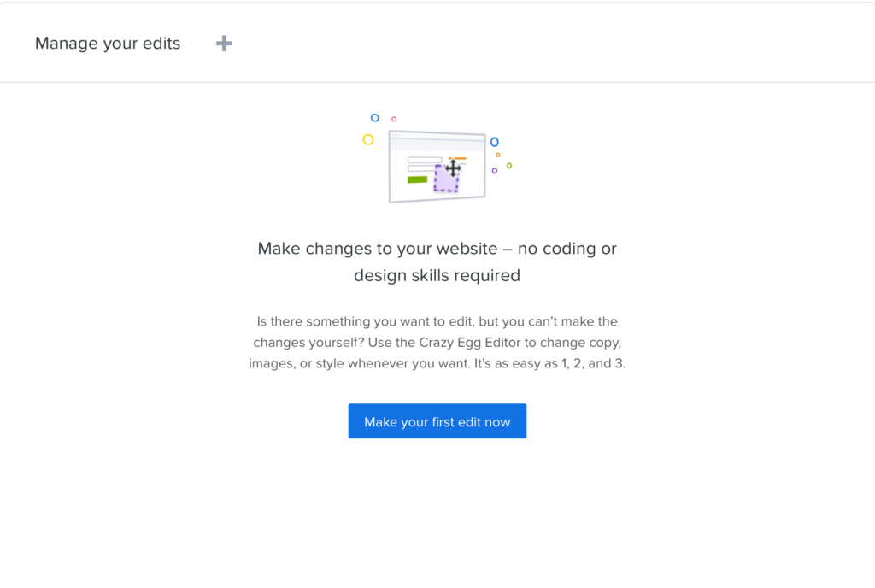This screenshot has width=875, height=588.
Task: Click the small orange circle right of illustration
Action: tap(498, 155)
